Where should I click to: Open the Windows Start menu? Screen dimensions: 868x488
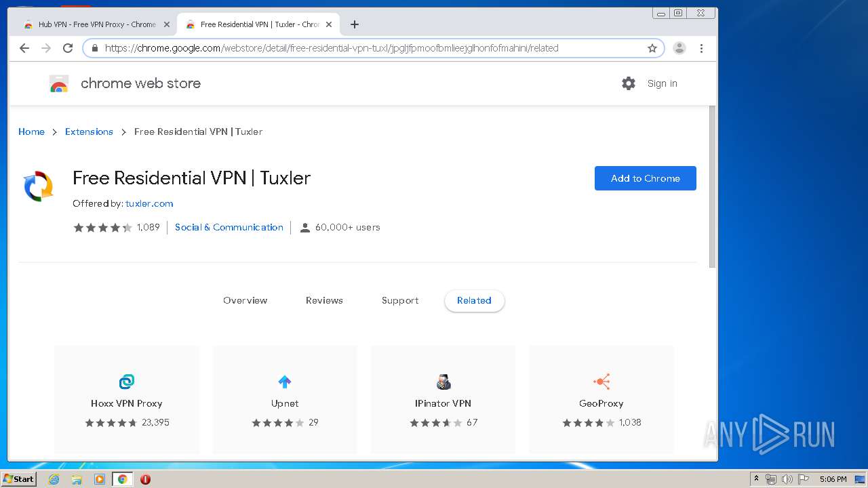[x=19, y=479]
